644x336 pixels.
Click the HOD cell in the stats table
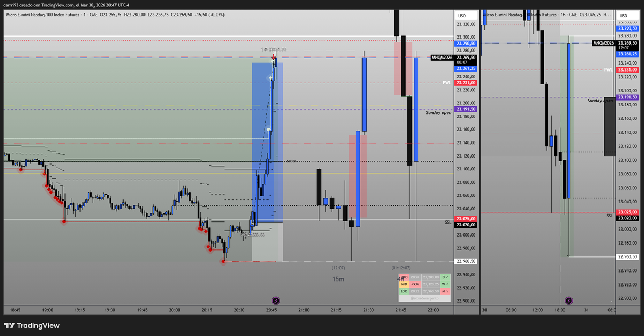pos(404,277)
